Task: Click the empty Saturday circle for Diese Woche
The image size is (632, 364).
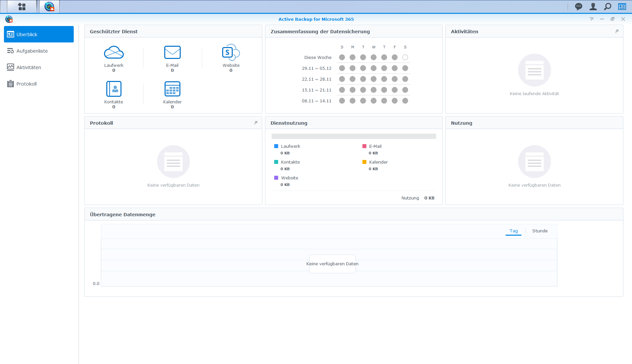Action: coord(405,57)
